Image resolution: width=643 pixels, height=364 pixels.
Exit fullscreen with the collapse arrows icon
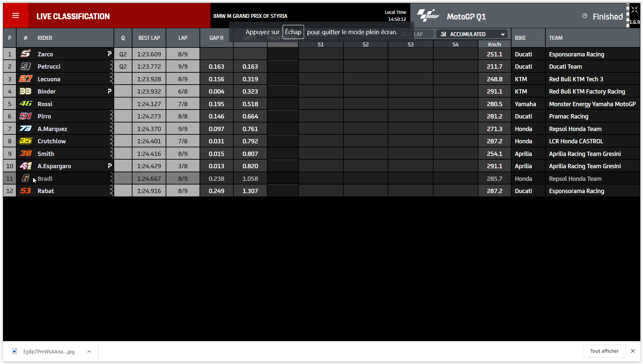tap(634, 10)
